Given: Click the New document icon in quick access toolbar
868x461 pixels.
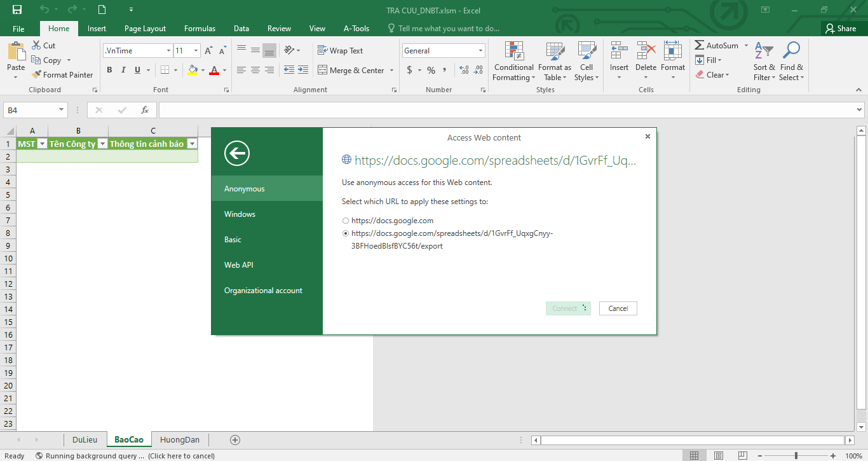Looking at the screenshot, I should [102, 10].
